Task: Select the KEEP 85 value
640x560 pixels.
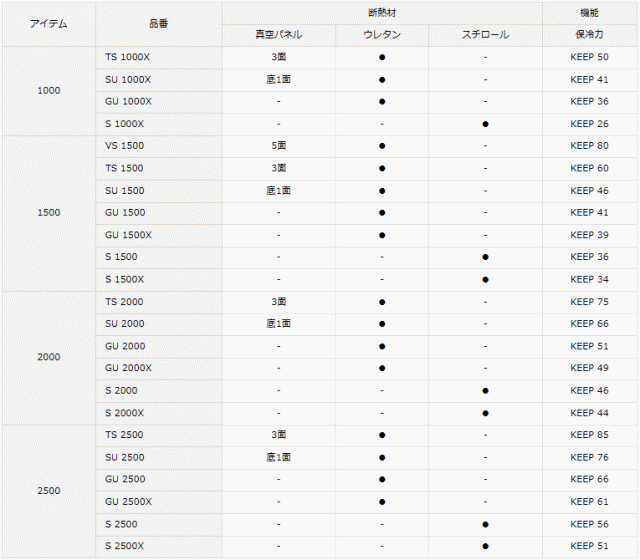Action: [x=589, y=435]
